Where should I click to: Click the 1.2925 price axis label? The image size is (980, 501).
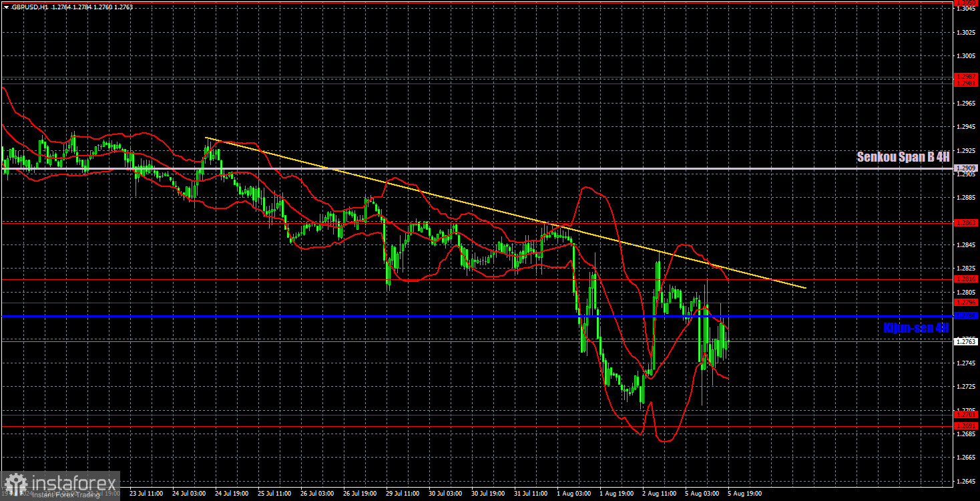966,150
